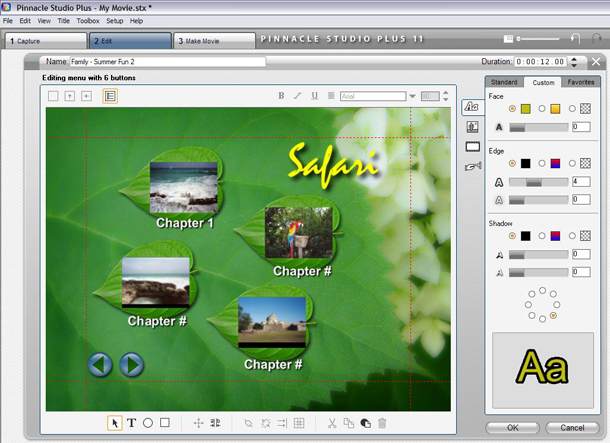The height and width of the screenshot is (443, 610).
Task: Click the Duration stepper arrows
Action: pyautogui.click(x=574, y=62)
